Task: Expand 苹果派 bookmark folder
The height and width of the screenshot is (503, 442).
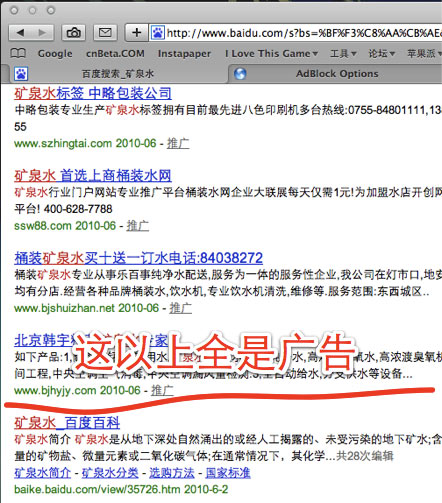Action: point(424,53)
